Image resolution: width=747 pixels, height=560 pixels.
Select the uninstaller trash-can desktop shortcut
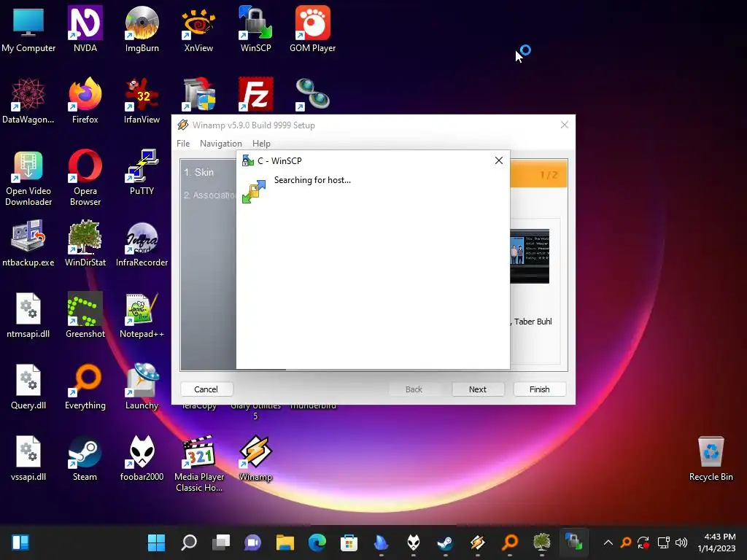click(x=199, y=94)
